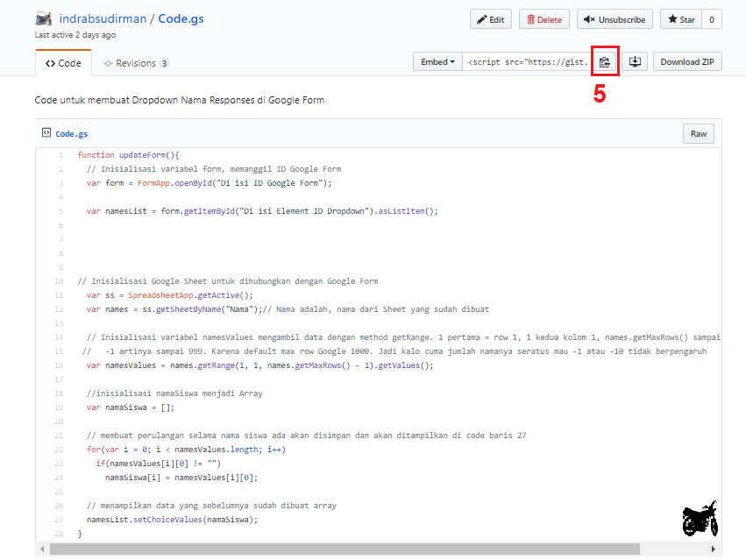This screenshot has width=746, height=560.
Task: Click the user avatar next to indrabsudirman
Action: (43, 18)
